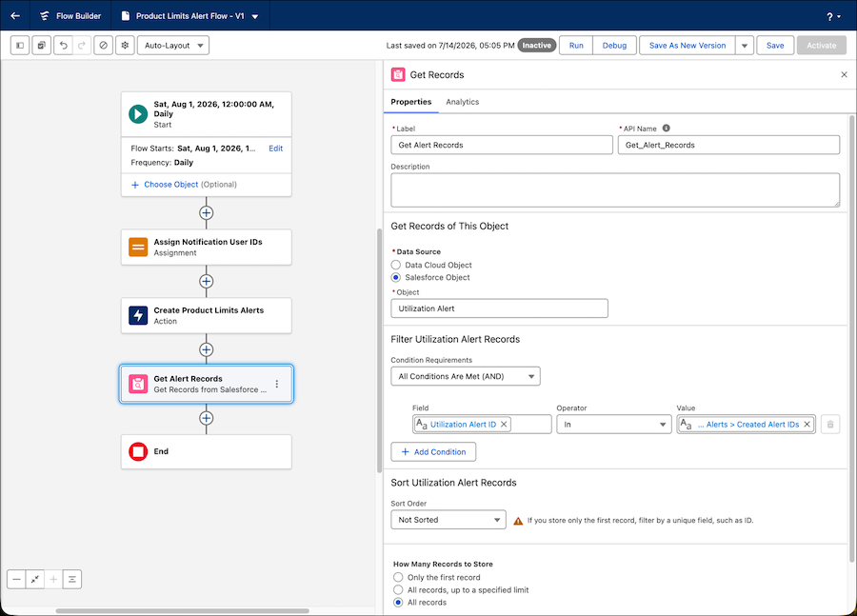857x616 pixels.
Task: Click the pink Get Records canvas icon
Action: [x=138, y=384]
